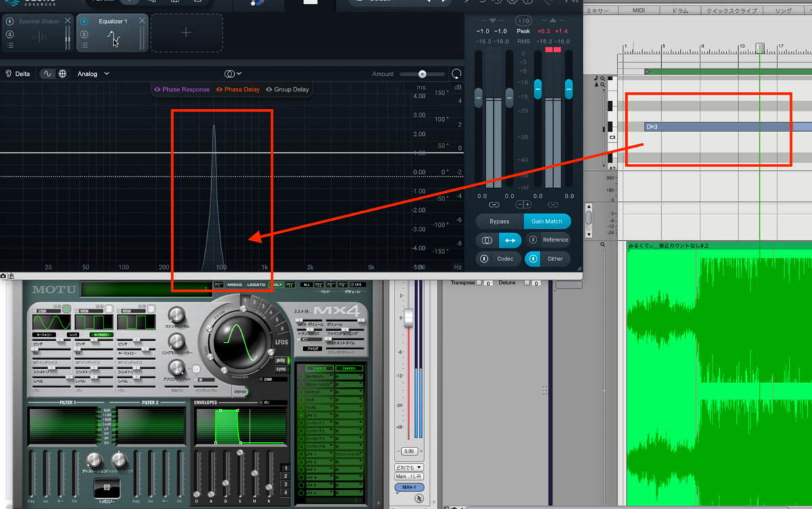The width and height of the screenshot is (812, 509).
Task: Open the オンベロシティ source dropdown
Action: 319,376
